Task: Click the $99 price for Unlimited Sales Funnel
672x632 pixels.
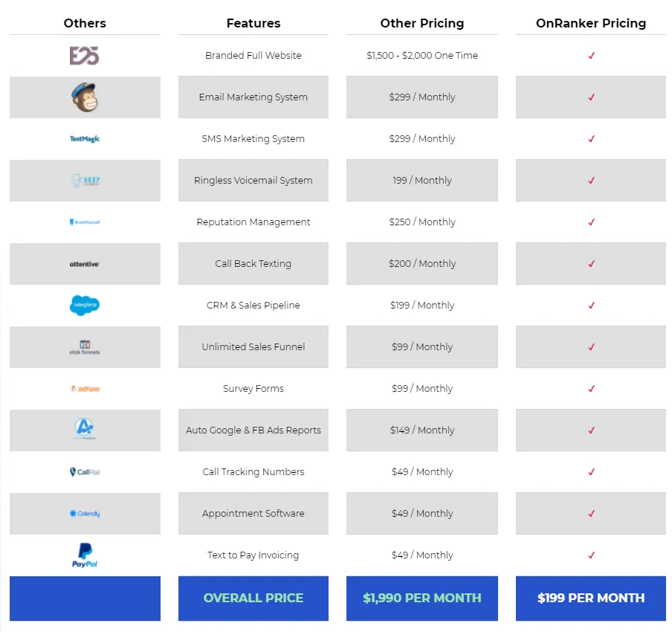Action: (x=422, y=346)
